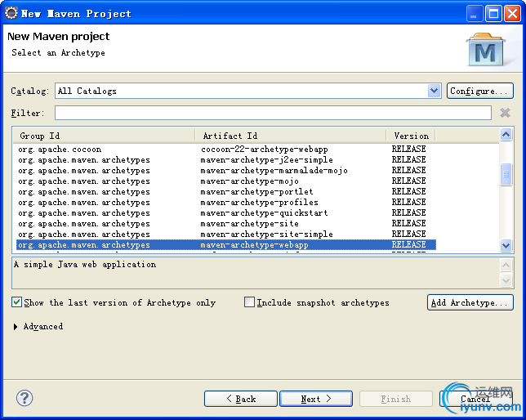Select the maven-archetype-site row
The image size is (526, 420).
pyautogui.click(x=226, y=224)
